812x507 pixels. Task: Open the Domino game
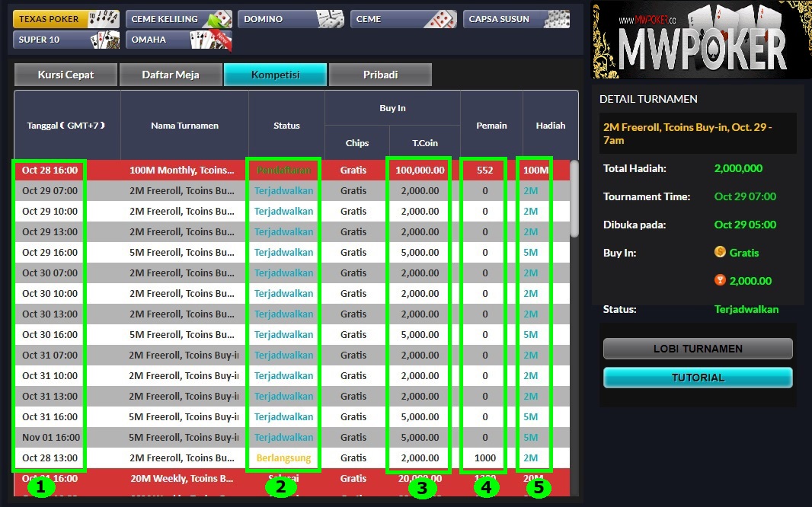(290, 18)
